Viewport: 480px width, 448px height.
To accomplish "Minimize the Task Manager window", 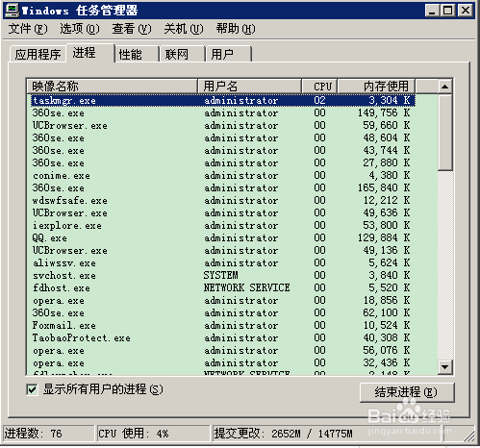I will click(x=432, y=11).
